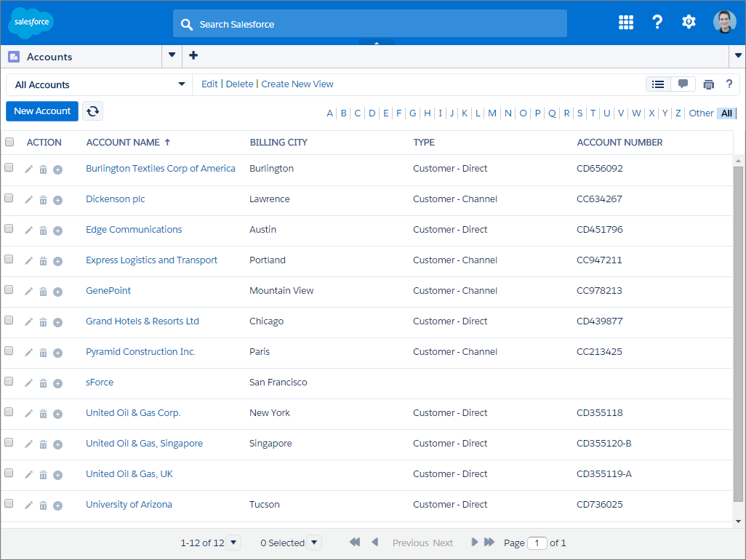Open the Pyramid Construction Inc. account
The image size is (746, 560).
pos(140,351)
